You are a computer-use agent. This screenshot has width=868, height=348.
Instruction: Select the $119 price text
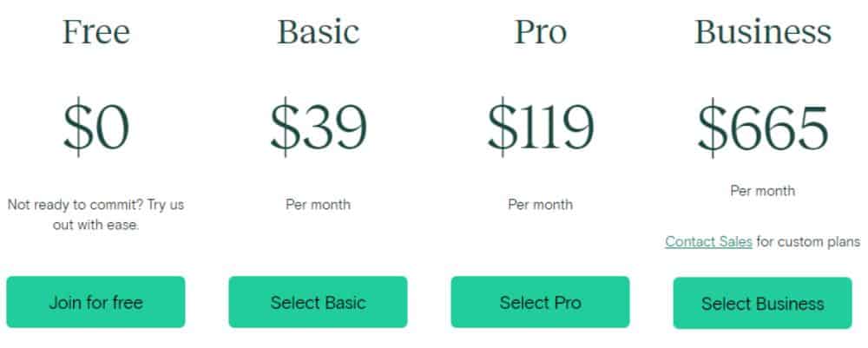540,128
